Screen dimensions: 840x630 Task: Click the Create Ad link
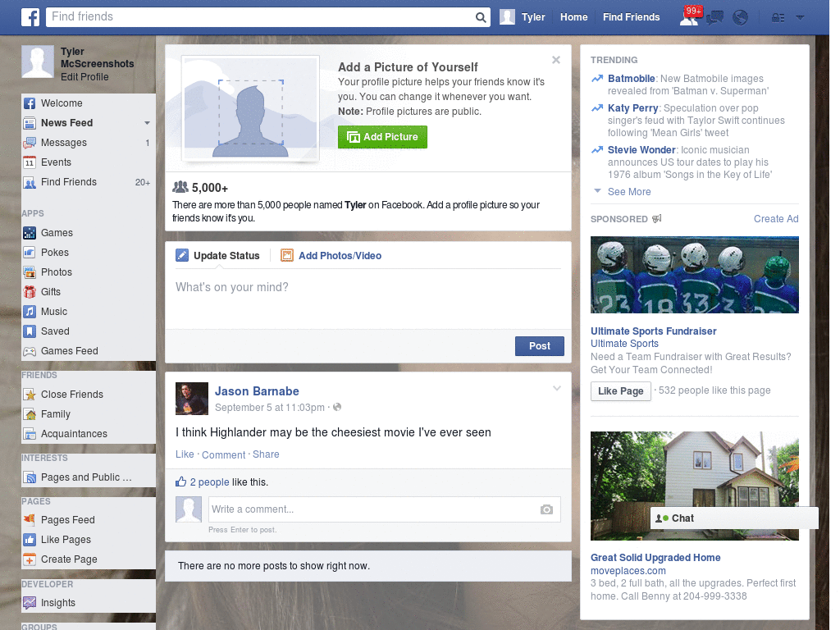776,219
